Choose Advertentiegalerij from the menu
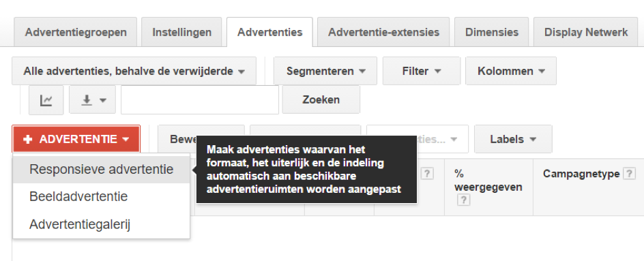The height and width of the screenshot is (261, 644). [x=102, y=224]
